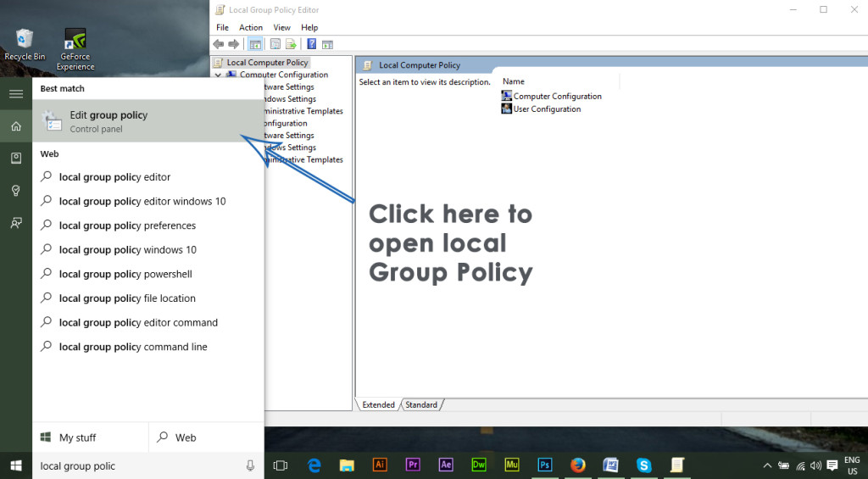The width and height of the screenshot is (868, 479).
Task: Open Adobe Dreamweaver from the taskbar
Action: click(x=479, y=465)
